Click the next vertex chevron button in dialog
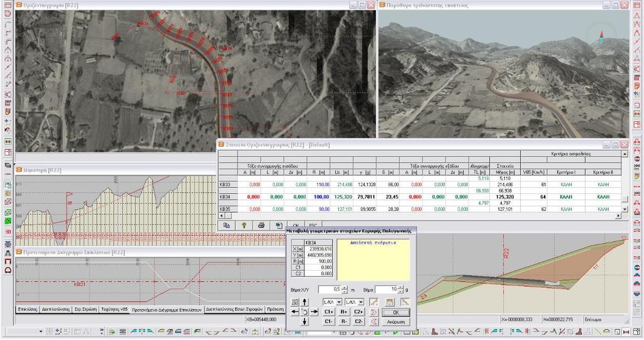The width and height of the screenshot is (644, 340). pyautogui.click(x=374, y=312)
